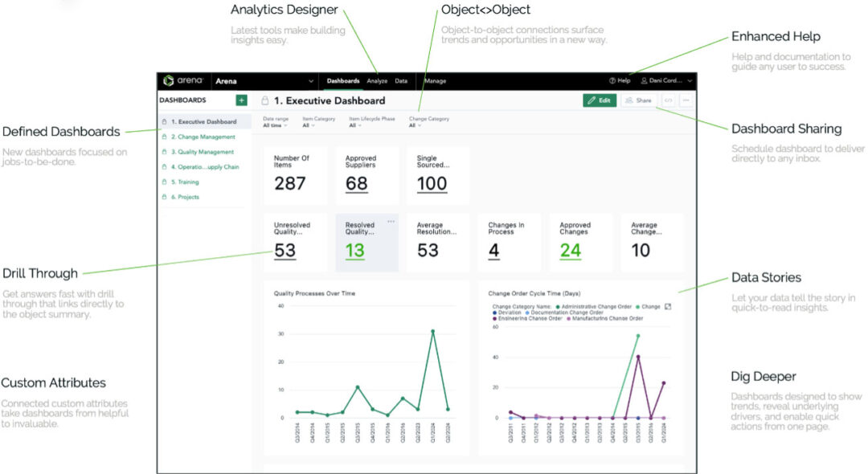Open Help from the top navigation

620,80
